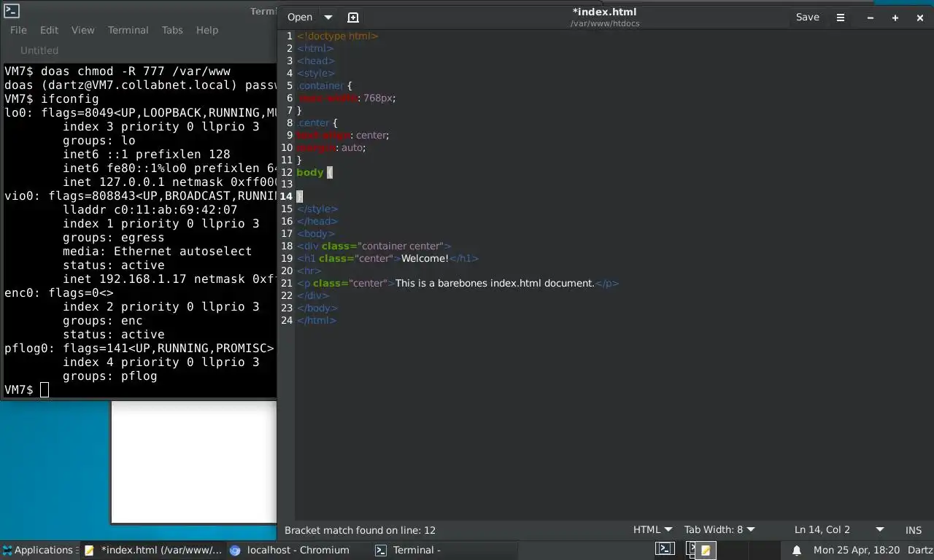Click the <hr> tag on line 20

pyautogui.click(x=309, y=271)
